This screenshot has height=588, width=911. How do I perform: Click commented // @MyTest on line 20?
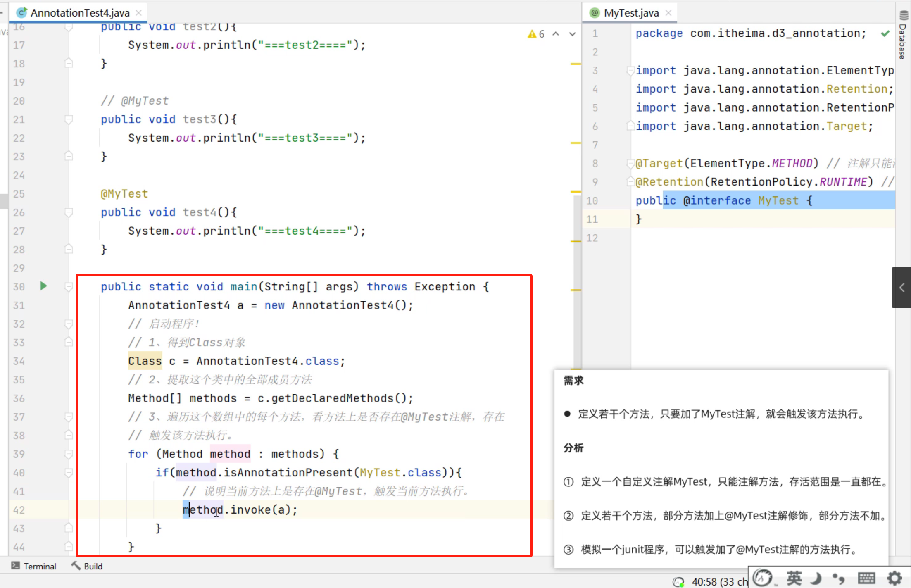135,100
